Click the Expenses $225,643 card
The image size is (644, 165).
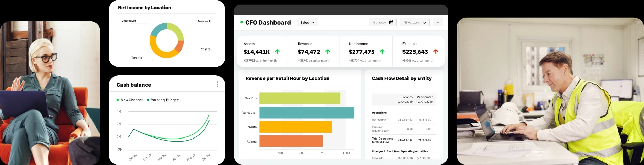(x=419, y=52)
